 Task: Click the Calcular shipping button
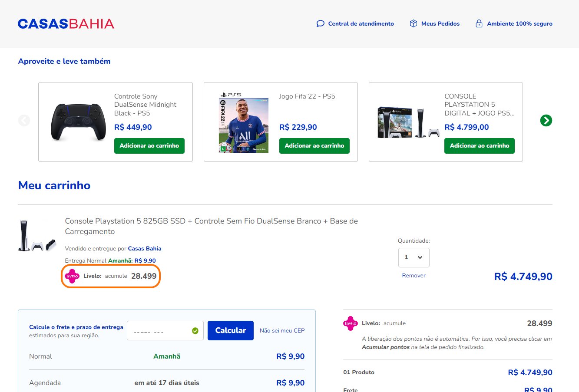pyautogui.click(x=231, y=331)
